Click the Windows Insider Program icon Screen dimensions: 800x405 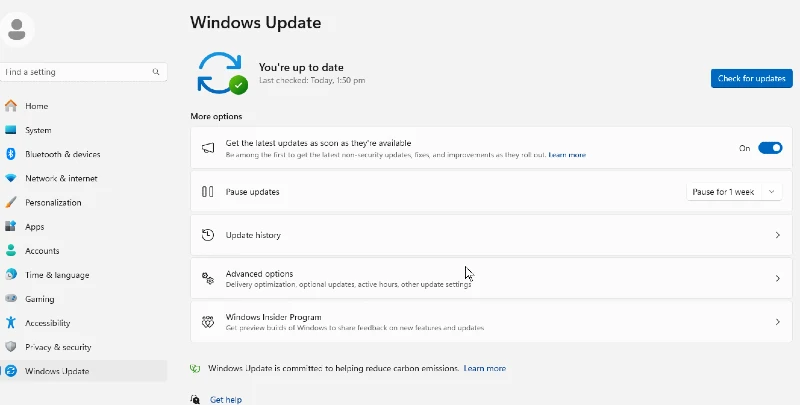[208, 322]
